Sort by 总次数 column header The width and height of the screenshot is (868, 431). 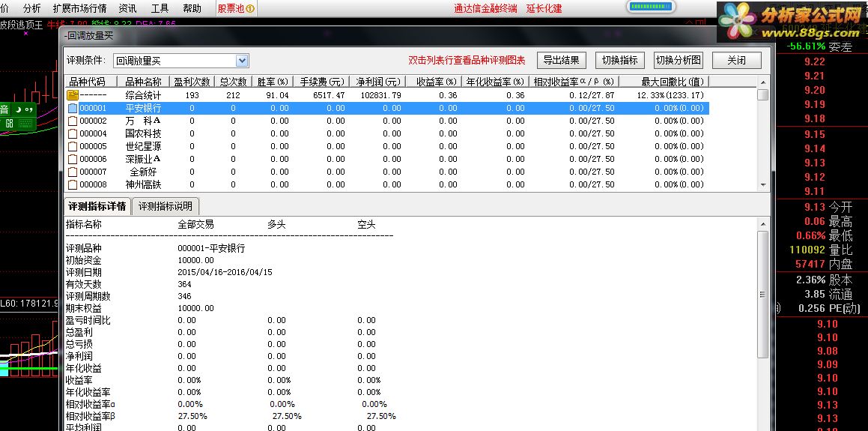pyautogui.click(x=233, y=82)
